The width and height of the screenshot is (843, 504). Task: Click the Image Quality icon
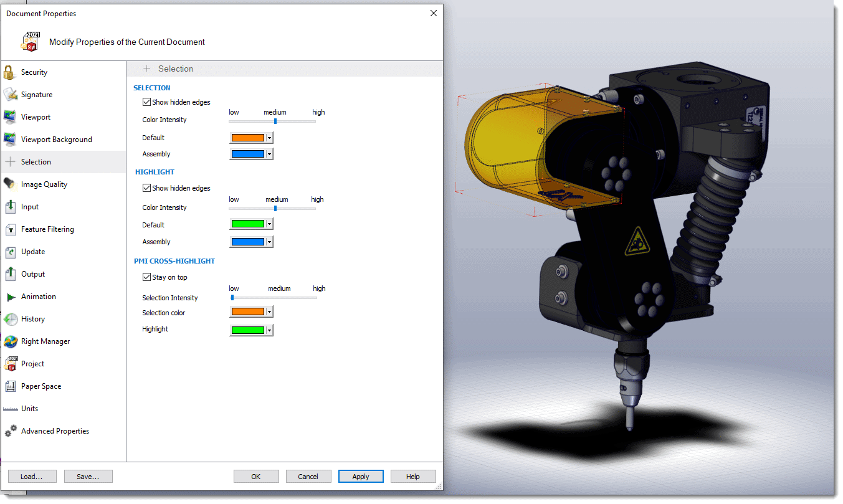point(10,184)
